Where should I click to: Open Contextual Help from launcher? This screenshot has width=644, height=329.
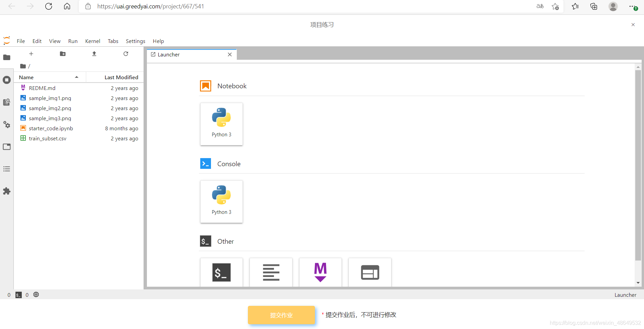[x=370, y=272]
